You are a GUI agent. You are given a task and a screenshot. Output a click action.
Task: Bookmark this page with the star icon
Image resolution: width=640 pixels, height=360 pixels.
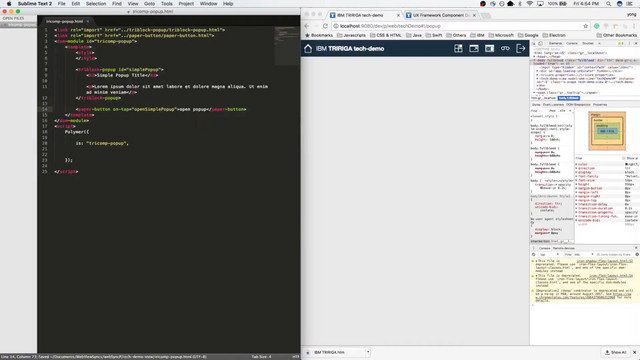click(x=585, y=26)
